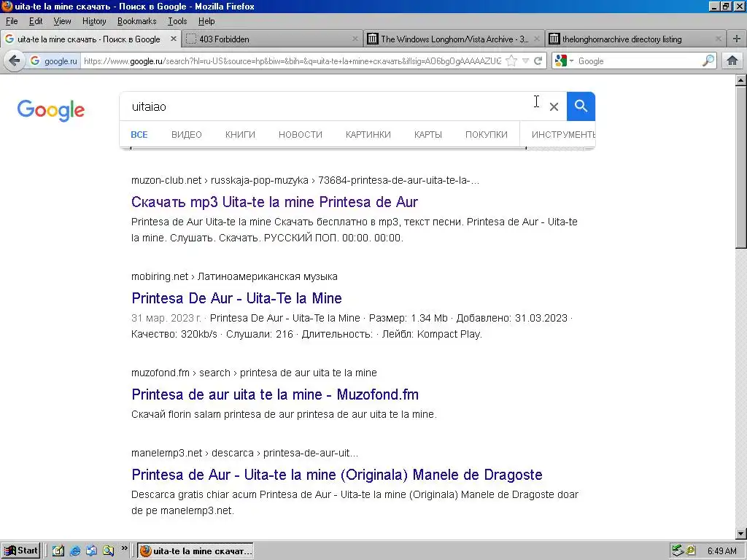Go to the Firefox home page icon
The height and width of the screenshot is (560, 747).
(732, 61)
